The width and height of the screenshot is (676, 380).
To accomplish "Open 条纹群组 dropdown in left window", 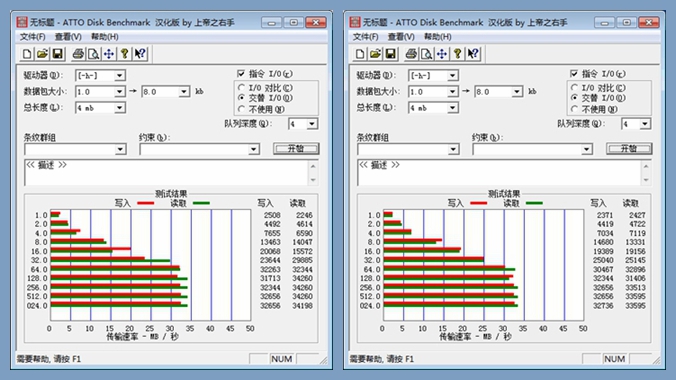I will tap(120, 149).
